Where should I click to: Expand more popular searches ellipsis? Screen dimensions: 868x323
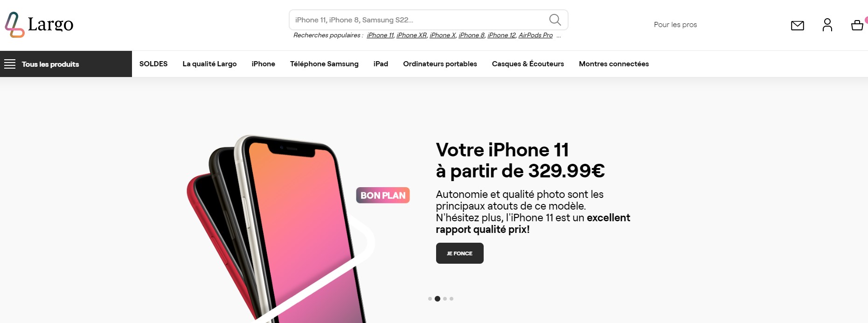click(x=559, y=35)
